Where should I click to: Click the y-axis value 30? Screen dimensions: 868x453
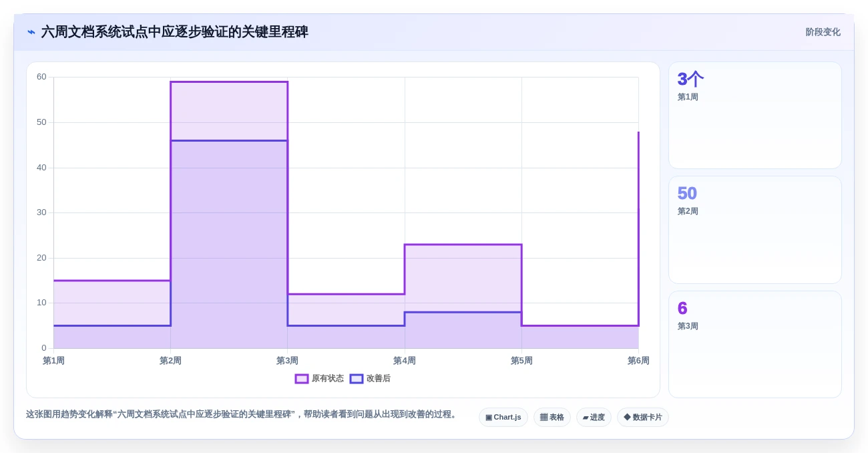click(x=41, y=212)
